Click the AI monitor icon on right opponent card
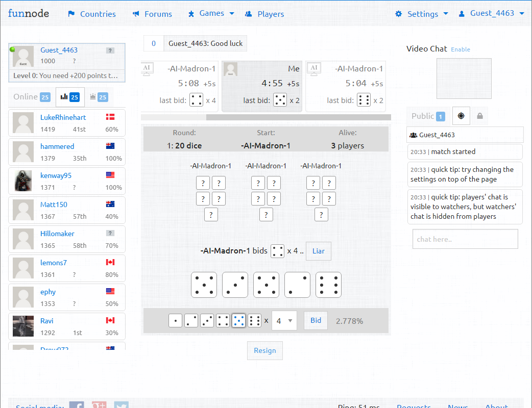Image resolution: width=532 pixels, height=408 pixels. tap(314, 69)
